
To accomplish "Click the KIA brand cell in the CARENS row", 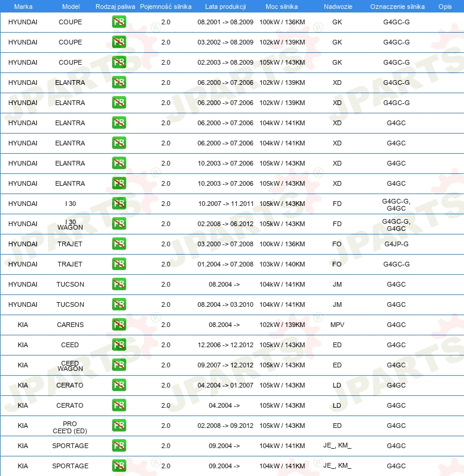I will coord(23,325).
